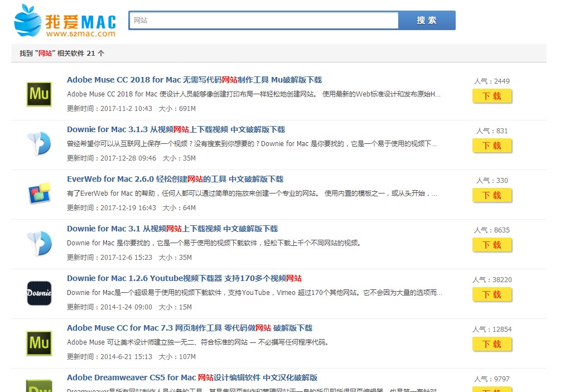
Task: Click the 大小：15M size text
Action: click(x=176, y=307)
